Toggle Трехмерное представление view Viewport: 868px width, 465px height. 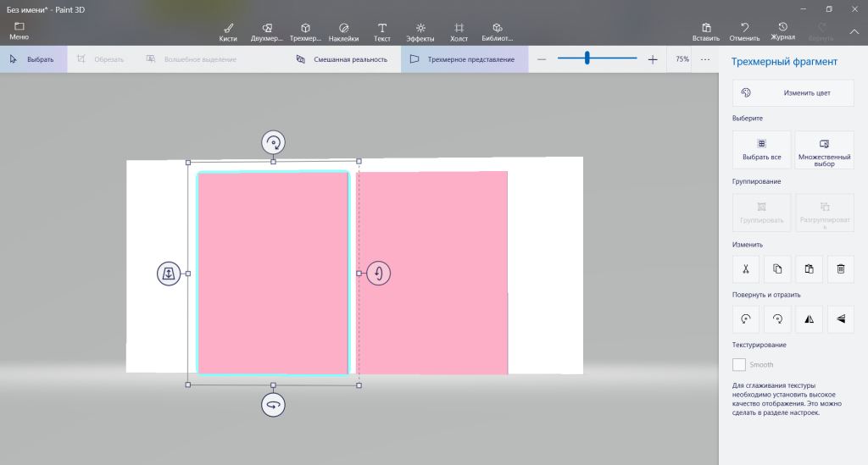[463, 59]
